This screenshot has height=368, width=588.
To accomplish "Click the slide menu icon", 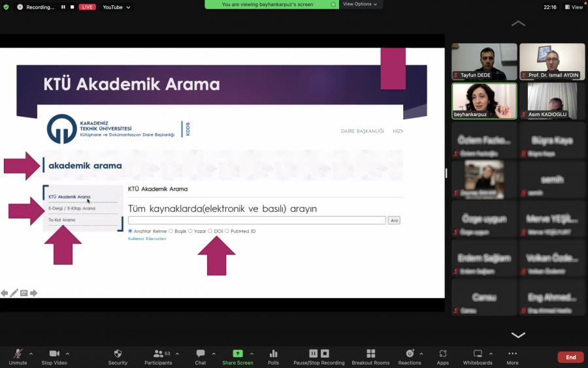I will click(x=24, y=293).
